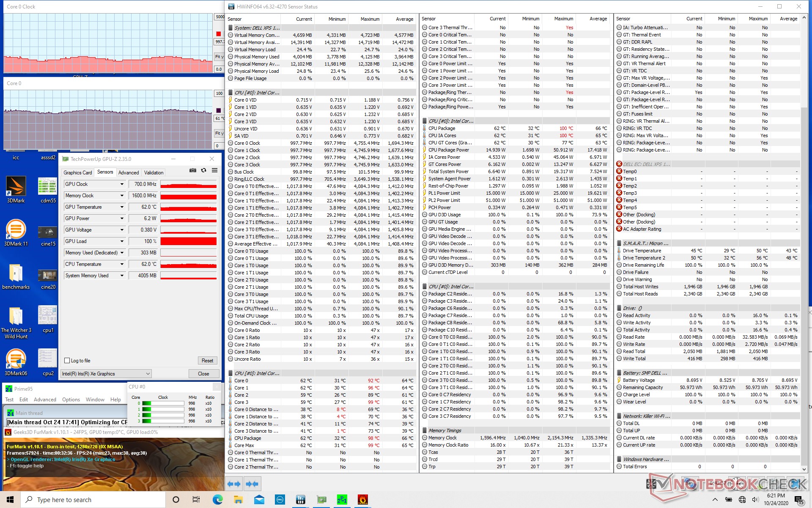Open the Prime95 Help menu
The height and width of the screenshot is (508, 812).
(x=115, y=400)
